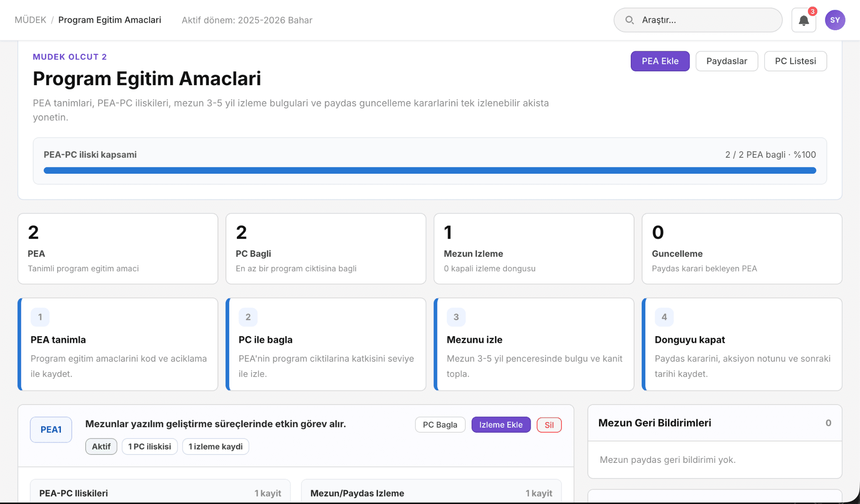Click the Sil button for PEA1
This screenshot has height=504, width=860.
coord(549,425)
